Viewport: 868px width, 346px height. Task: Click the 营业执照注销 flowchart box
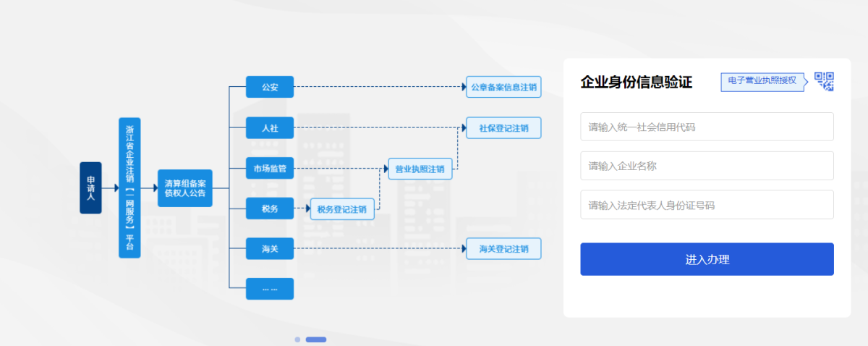pos(420,169)
